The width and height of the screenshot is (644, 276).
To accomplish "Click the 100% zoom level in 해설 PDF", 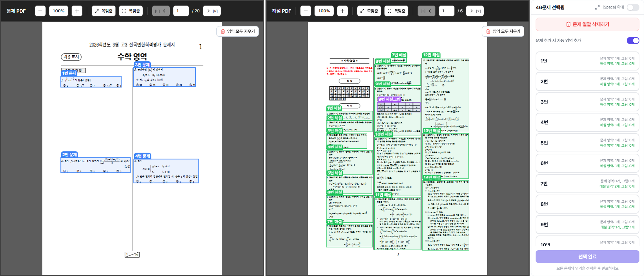I will pos(324,11).
